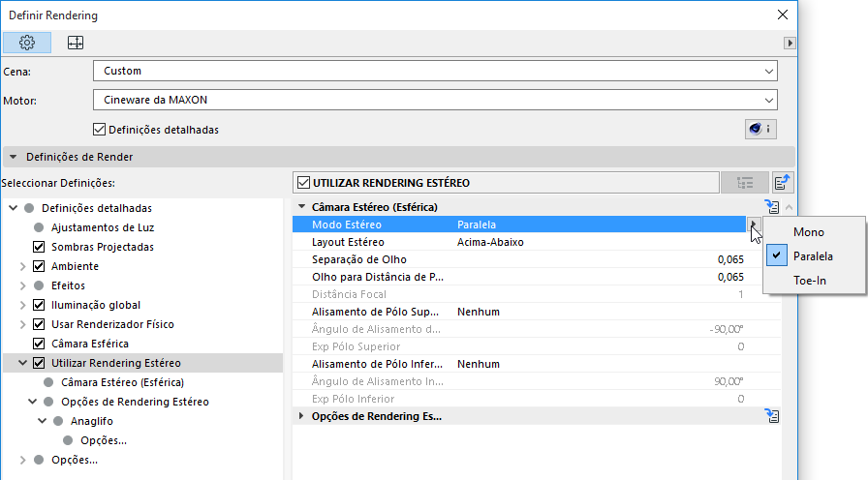Choose Mono from the stereo mode menu

(x=808, y=232)
